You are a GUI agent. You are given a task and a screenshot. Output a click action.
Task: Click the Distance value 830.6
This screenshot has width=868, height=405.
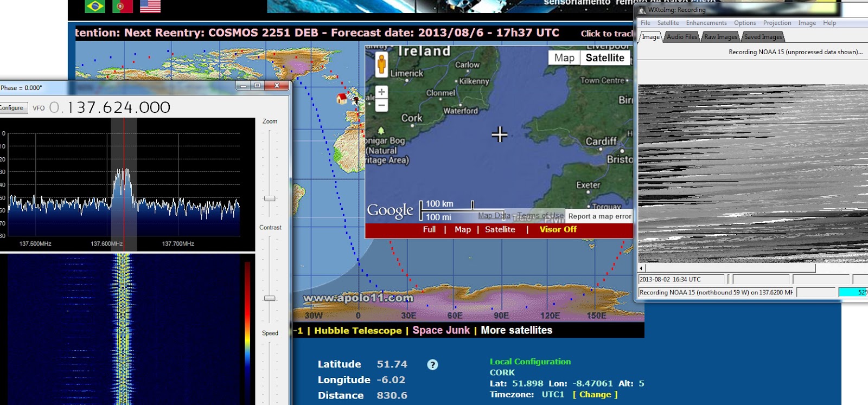coord(392,396)
